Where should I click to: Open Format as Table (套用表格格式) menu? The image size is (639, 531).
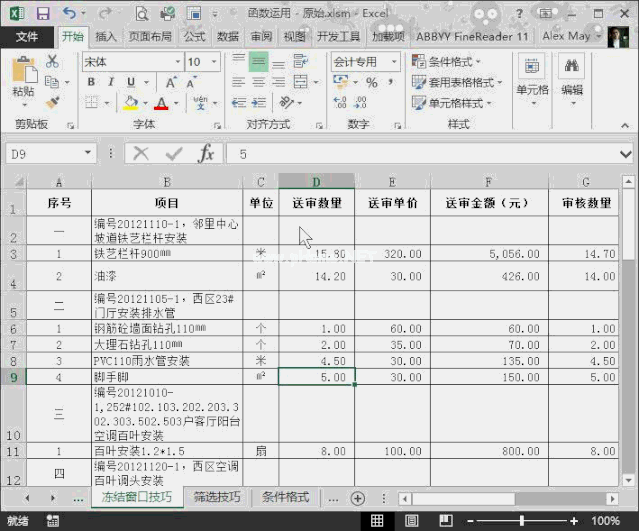coord(457,83)
